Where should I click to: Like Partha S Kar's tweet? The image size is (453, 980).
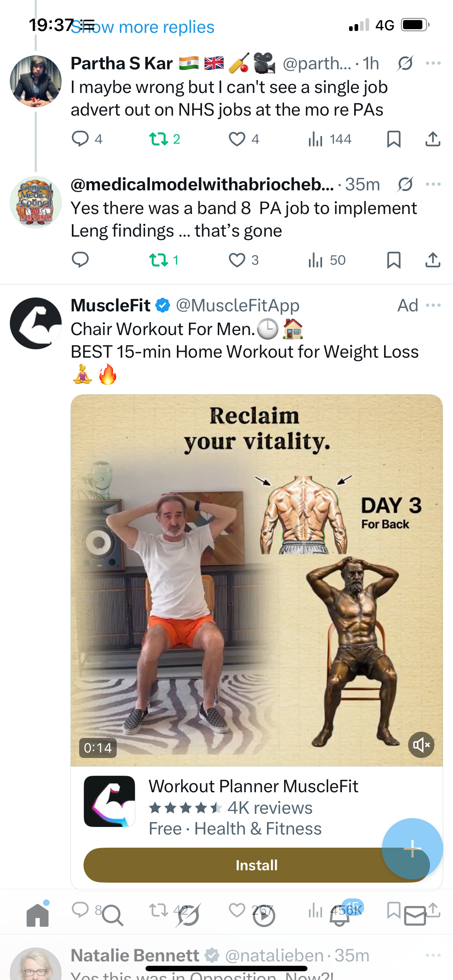(x=237, y=139)
